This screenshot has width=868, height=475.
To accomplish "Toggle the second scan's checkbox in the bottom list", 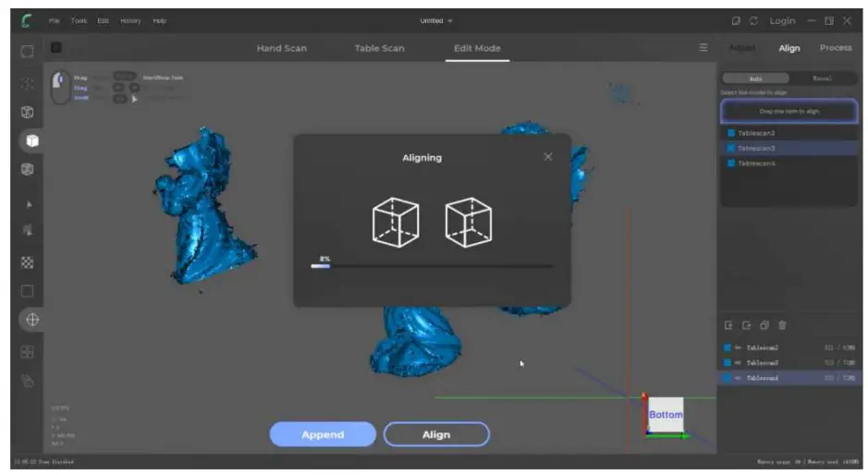I will (727, 362).
